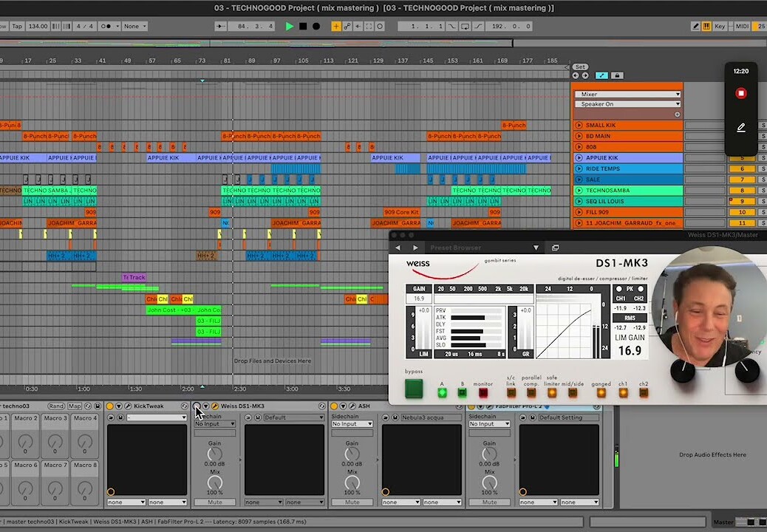Toggle the KickTweak device activator

pyautogui.click(x=109, y=406)
